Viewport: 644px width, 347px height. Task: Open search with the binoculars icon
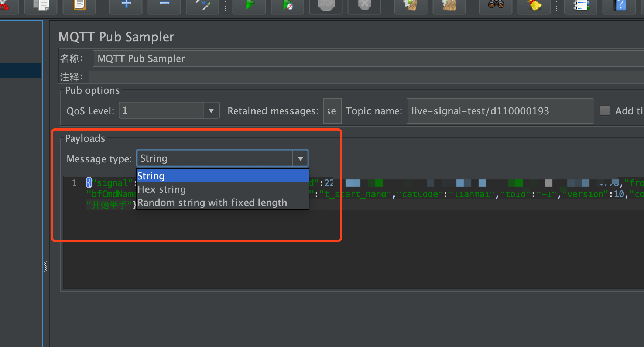(x=496, y=5)
